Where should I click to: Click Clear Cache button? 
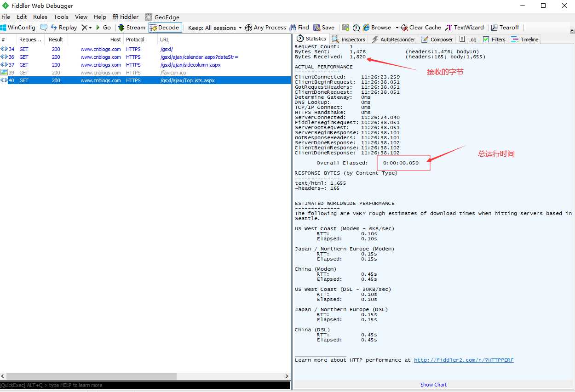pos(421,28)
